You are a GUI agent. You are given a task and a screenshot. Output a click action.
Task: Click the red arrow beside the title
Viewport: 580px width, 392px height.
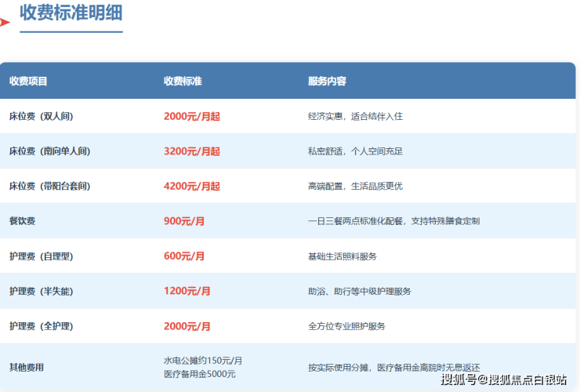(5, 22)
